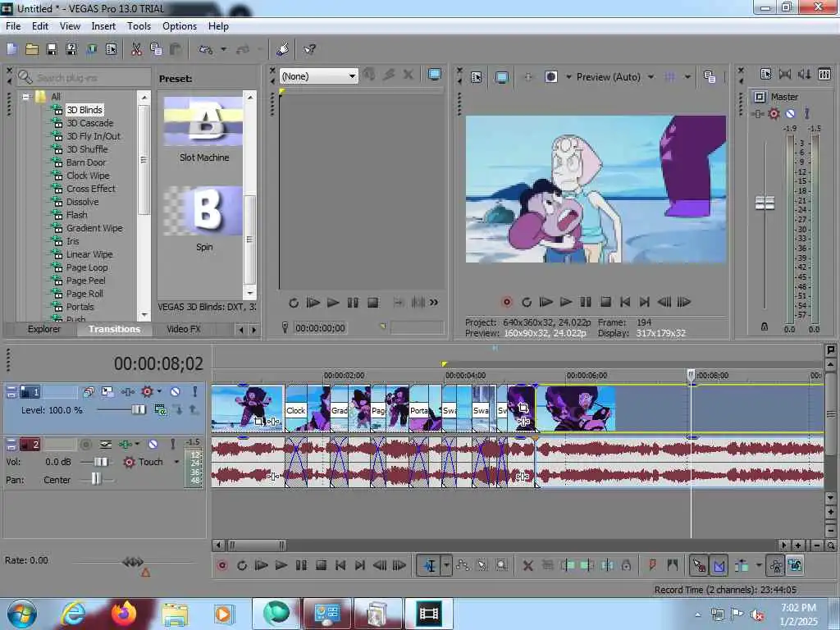Switch to the Video FX tab
This screenshot has width=840, height=630.
(x=183, y=329)
